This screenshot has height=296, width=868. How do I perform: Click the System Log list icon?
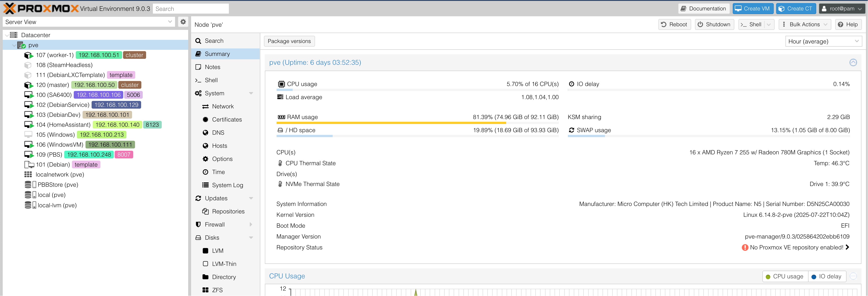coord(205,185)
